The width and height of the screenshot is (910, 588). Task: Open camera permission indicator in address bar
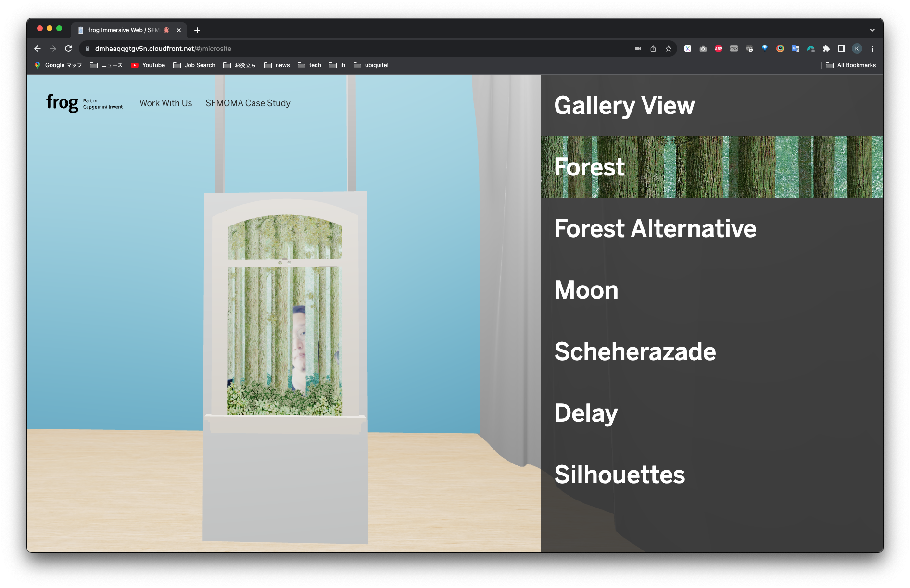638,49
